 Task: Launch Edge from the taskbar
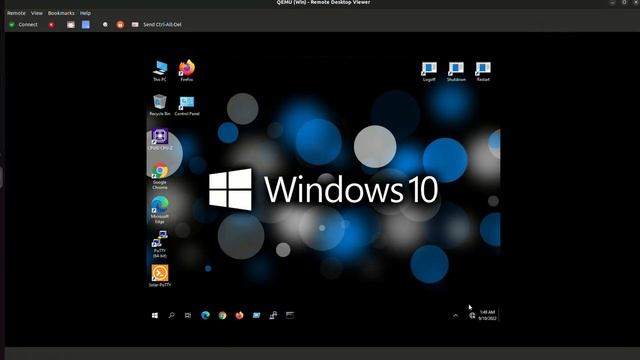(x=205, y=315)
